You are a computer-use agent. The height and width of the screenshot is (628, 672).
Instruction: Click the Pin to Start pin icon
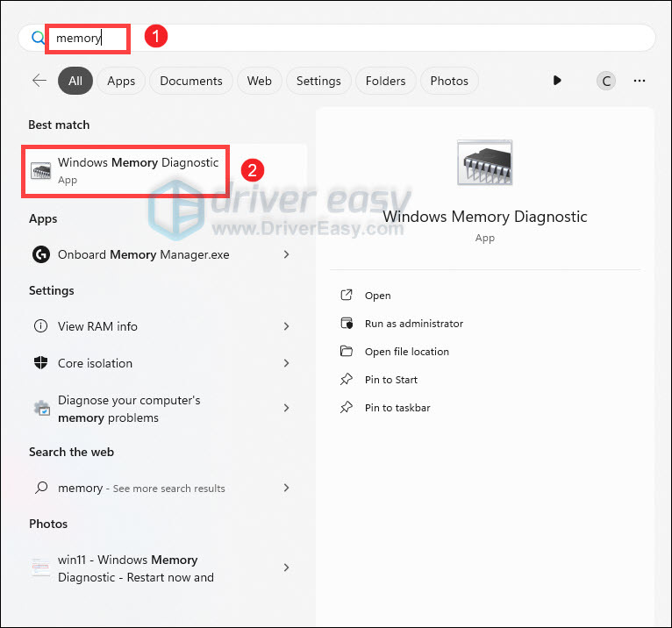[x=347, y=379]
